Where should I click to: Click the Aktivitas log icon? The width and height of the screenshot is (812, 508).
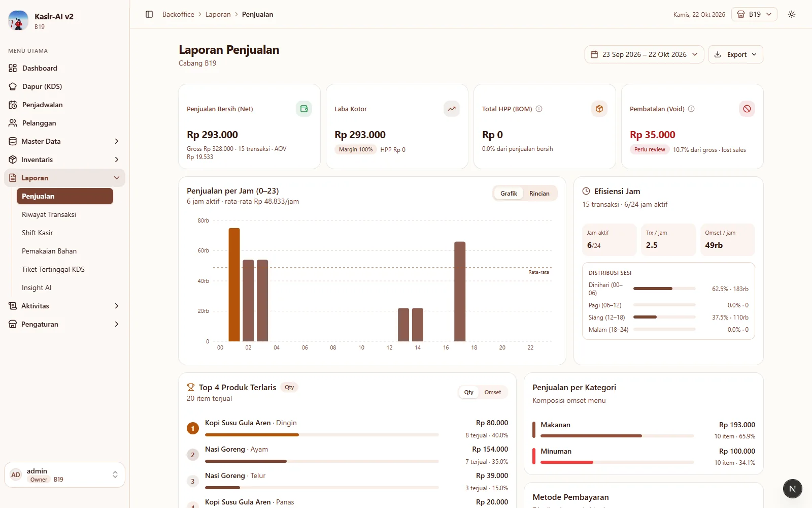point(13,306)
